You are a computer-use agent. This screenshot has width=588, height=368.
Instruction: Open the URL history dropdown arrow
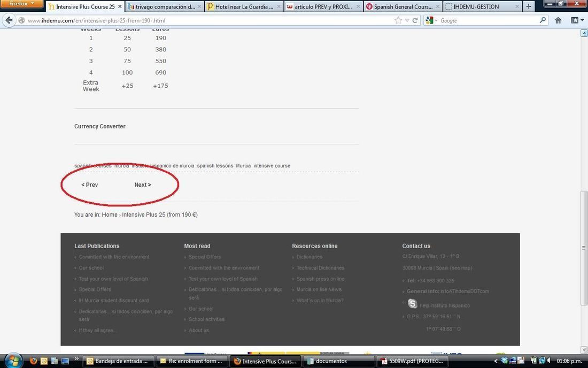pos(407,20)
